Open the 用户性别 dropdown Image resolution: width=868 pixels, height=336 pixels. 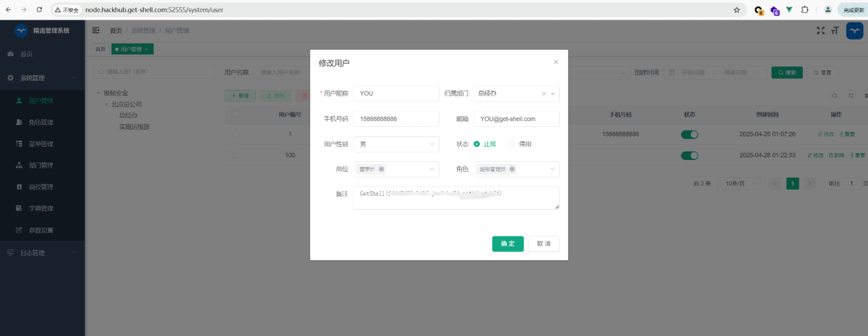click(x=396, y=144)
